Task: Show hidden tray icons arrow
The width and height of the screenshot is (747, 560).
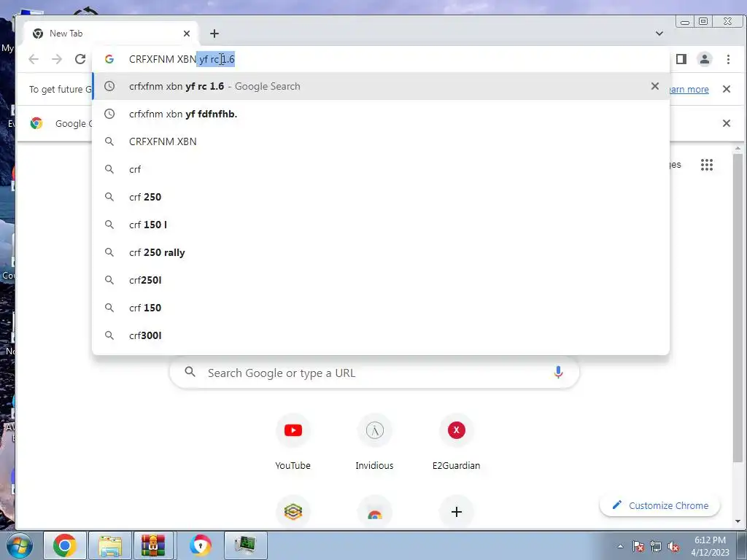Action: 620,546
